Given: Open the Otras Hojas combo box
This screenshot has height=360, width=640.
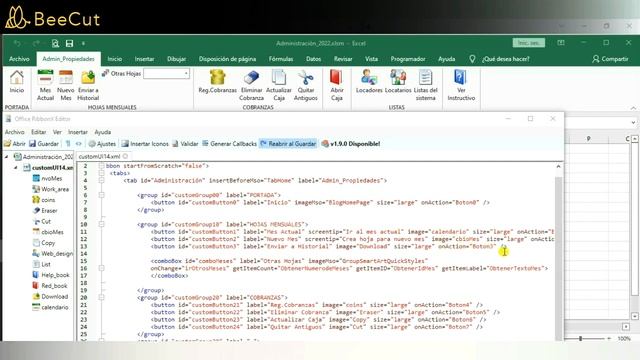Looking at the screenshot, I should pos(167,73).
